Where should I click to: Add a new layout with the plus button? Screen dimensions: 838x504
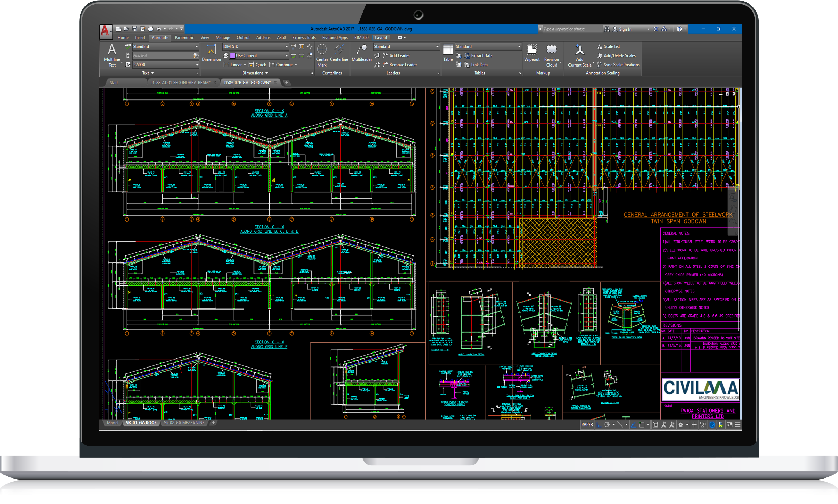pos(213,423)
